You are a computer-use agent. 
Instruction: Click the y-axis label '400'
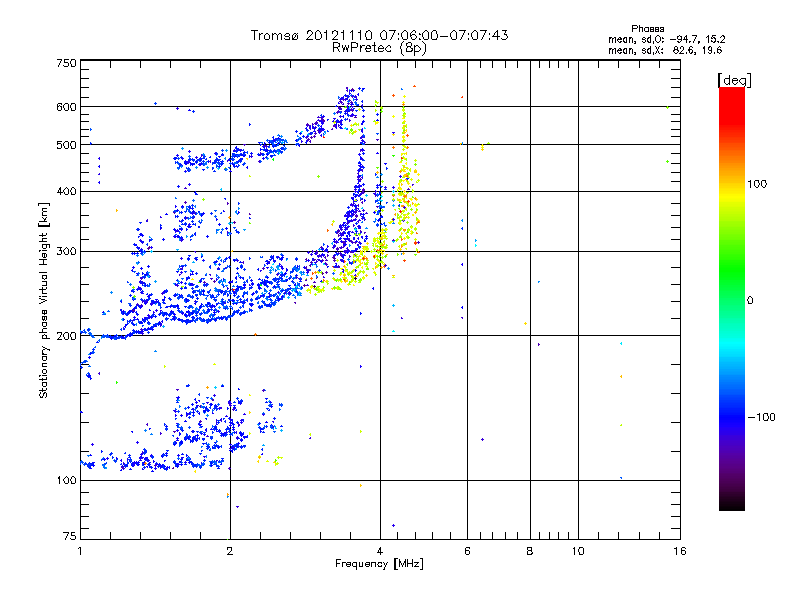66,191
